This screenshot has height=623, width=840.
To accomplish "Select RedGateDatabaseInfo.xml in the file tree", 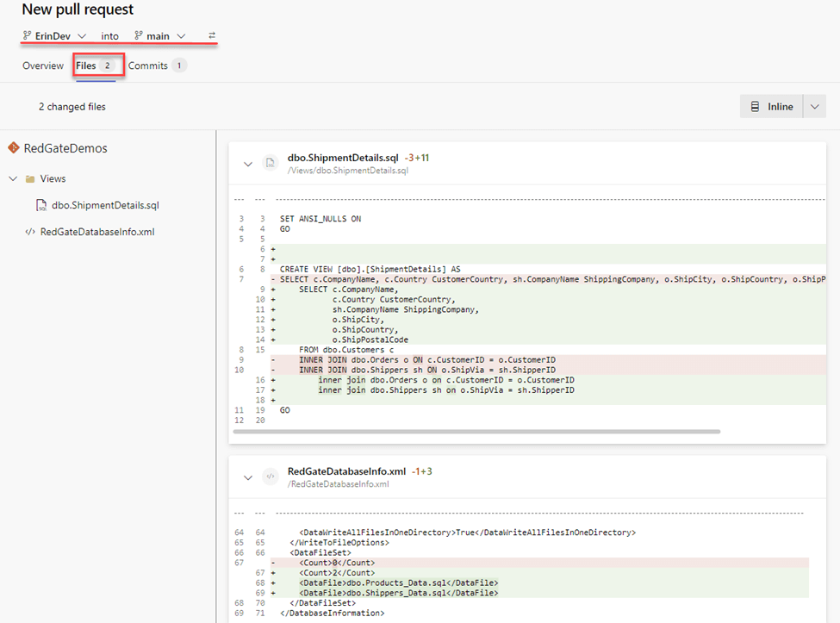I will tap(96, 232).
